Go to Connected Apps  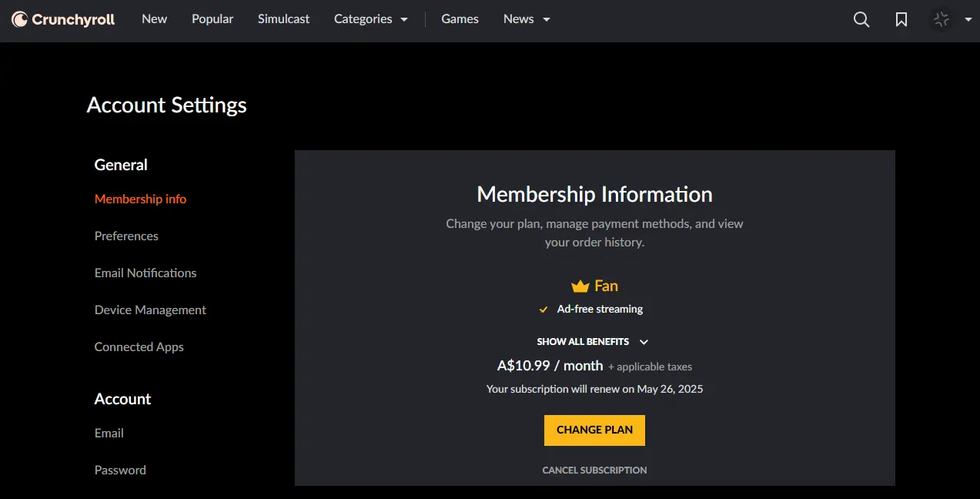point(139,347)
